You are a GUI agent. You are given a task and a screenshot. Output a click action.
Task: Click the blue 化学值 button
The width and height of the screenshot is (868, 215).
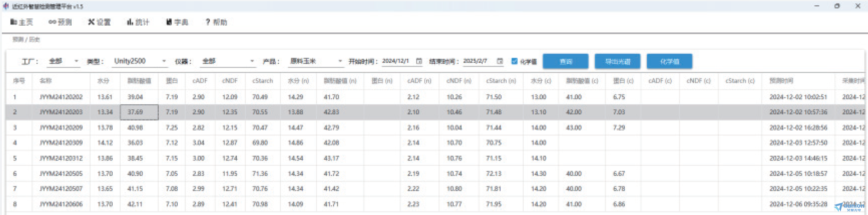(669, 61)
